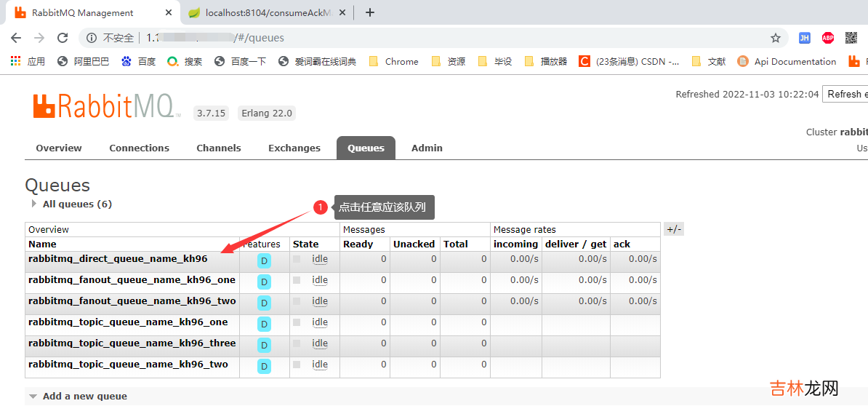The width and height of the screenshot is (868, 414).
Task: Click the browser address bar
Action: [x=436, y=38]
